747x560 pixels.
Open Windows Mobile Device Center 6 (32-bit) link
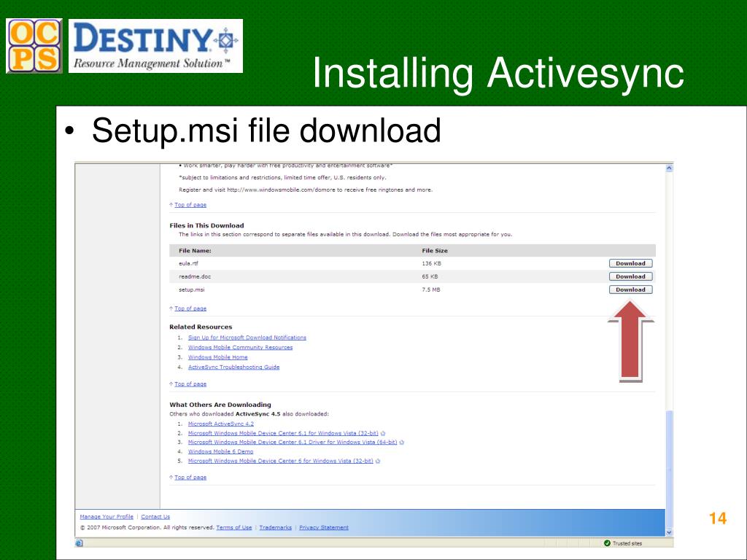[x=280, y=461]
